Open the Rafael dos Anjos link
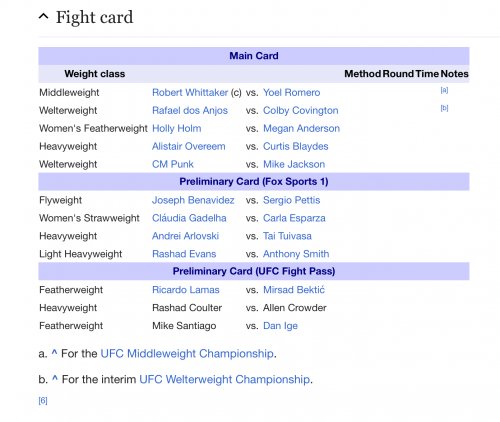 pos(190,110)
